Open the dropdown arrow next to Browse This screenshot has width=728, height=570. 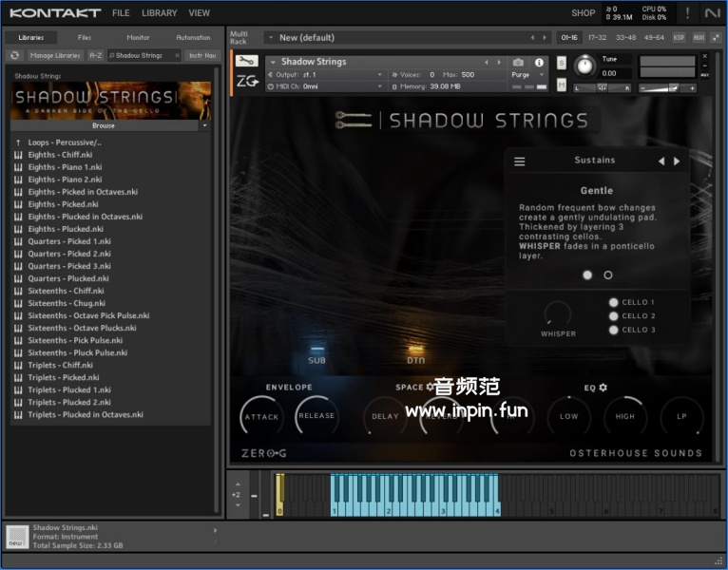coord(204,125)
